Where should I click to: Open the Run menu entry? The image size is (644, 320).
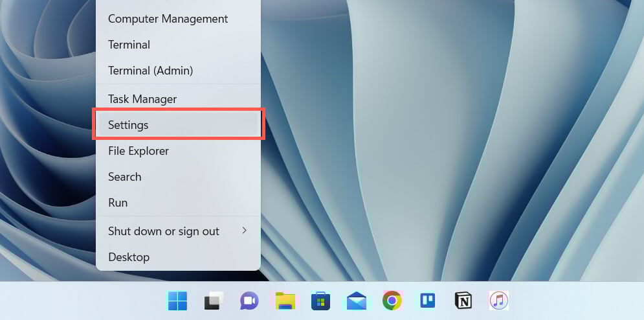[x=178, y=203]
